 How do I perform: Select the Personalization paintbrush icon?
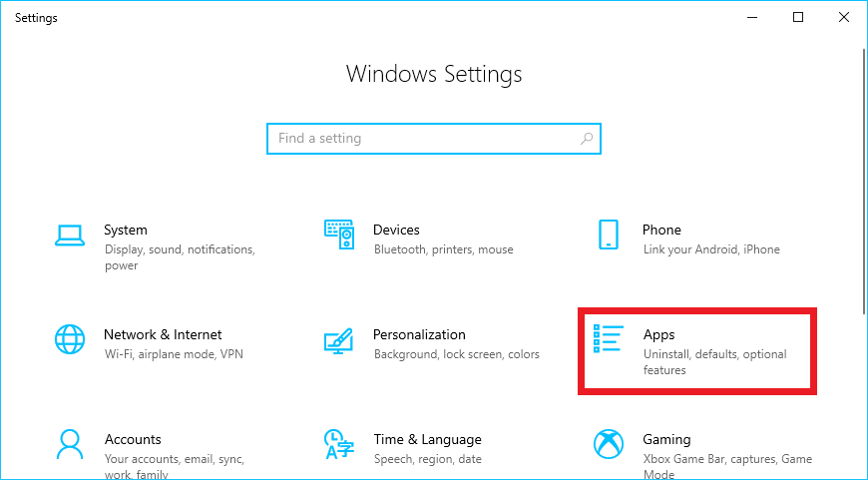click(x=339, y=340)
